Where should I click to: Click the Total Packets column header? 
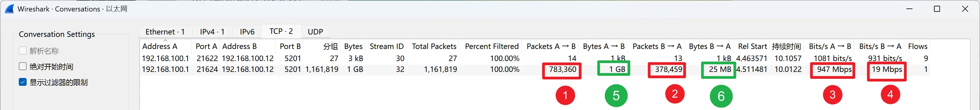[434, 46]
